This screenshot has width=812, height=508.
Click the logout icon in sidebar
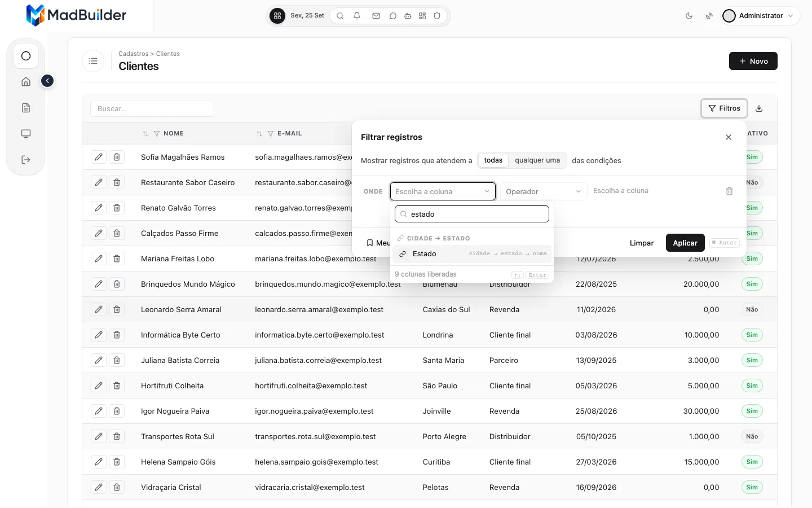(x=26, y=160)
